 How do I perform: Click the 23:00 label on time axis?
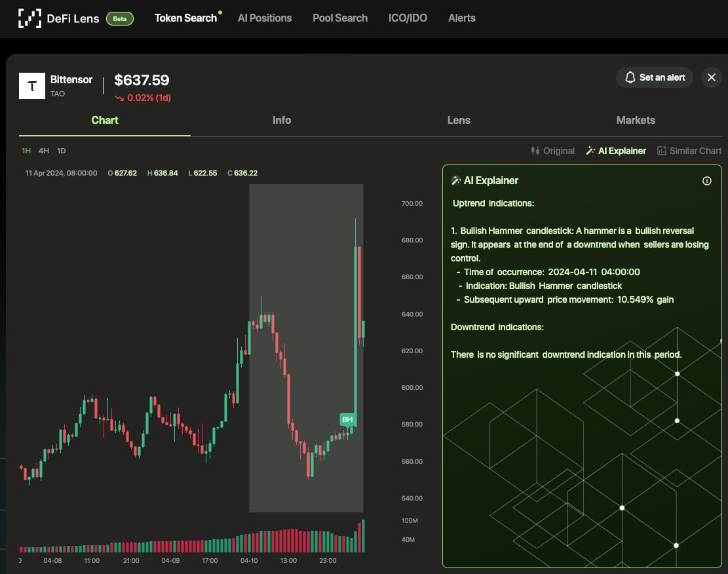328,560
